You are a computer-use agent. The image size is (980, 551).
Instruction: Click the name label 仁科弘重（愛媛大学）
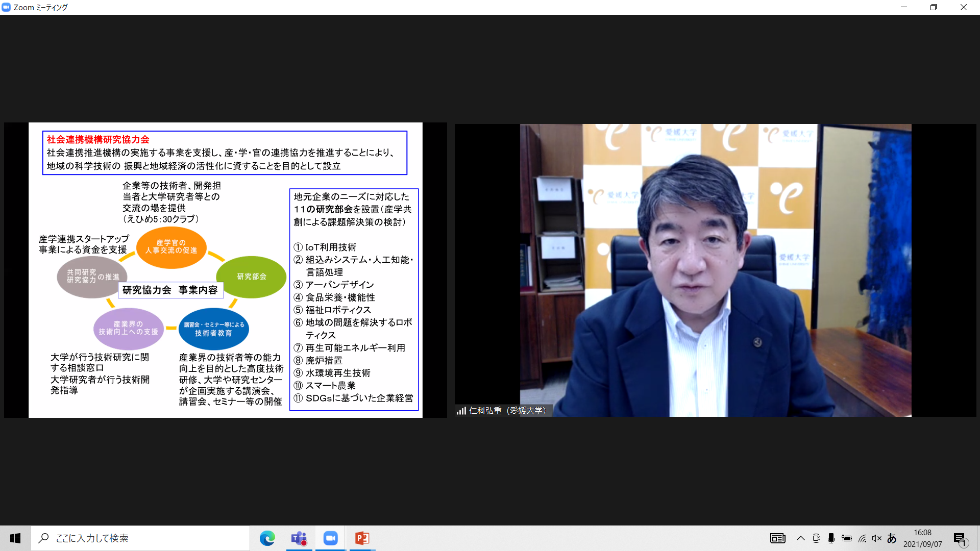coord(508,411)
